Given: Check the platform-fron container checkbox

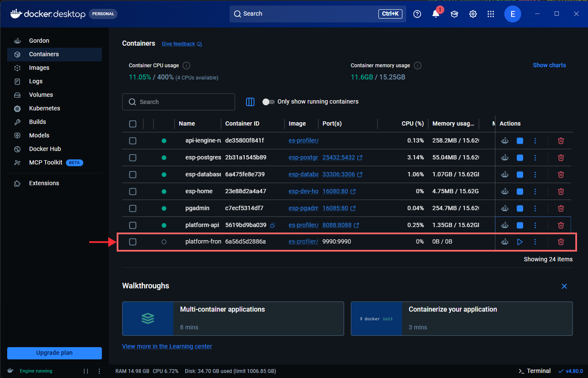Looking at the screenshot, I should click(133, 242).
